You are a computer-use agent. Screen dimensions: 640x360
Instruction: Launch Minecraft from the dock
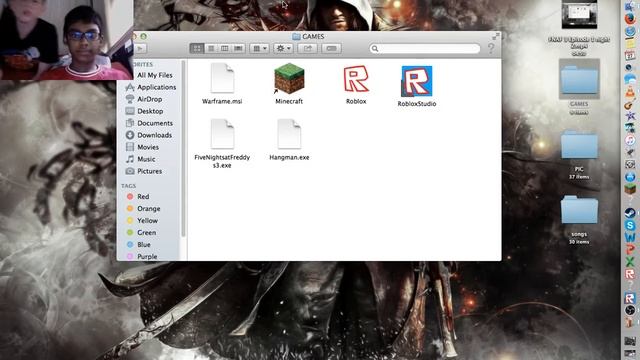pos(630,189)
